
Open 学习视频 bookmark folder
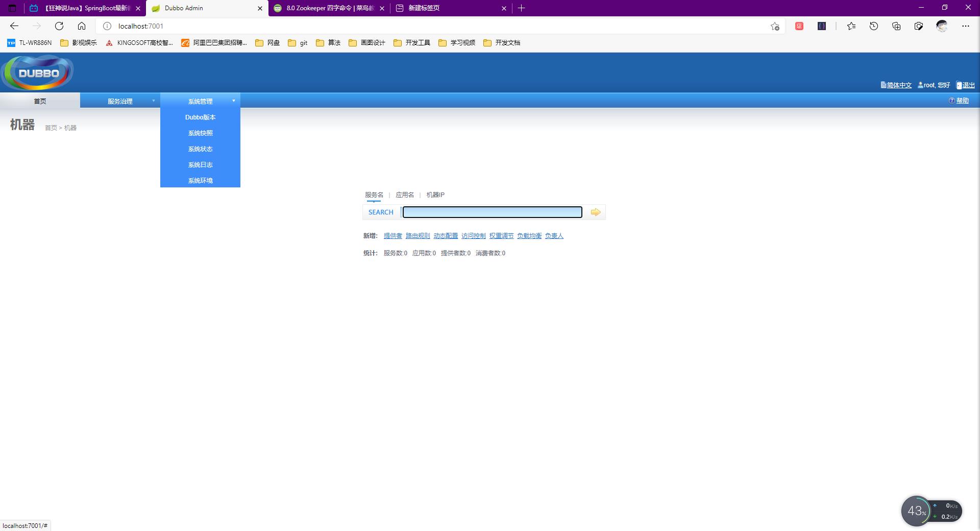coord(457,43)
